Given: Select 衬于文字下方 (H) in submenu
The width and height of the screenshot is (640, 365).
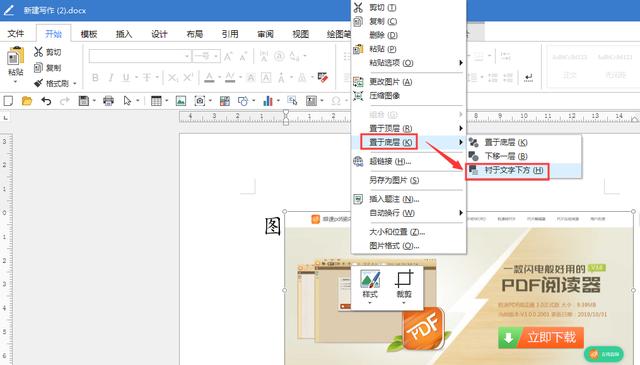Looking at the screenshot, I should [524, 170].
